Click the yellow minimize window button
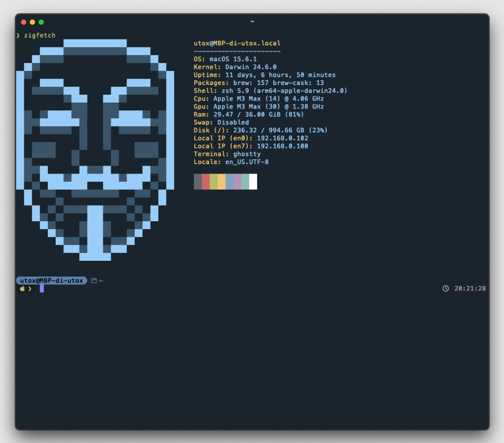The image size is (504, 443). pyautogui.click(x=33, y=22)
